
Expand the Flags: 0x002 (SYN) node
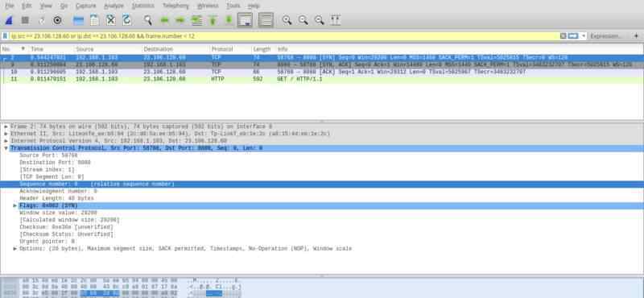tap(14, 205)
